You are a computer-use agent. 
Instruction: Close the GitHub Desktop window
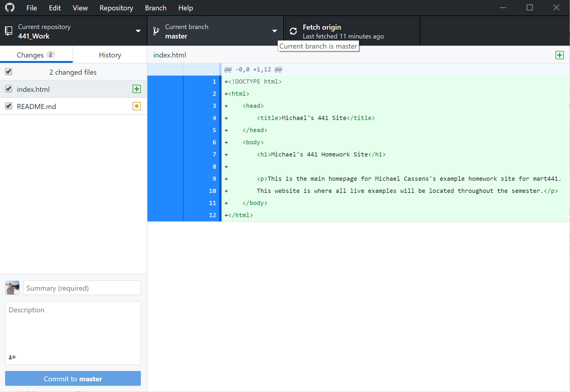click(x=556, y=8)
